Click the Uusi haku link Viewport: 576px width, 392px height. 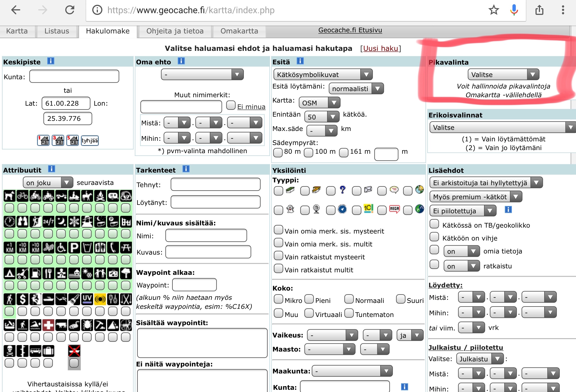tap(381, 48)
